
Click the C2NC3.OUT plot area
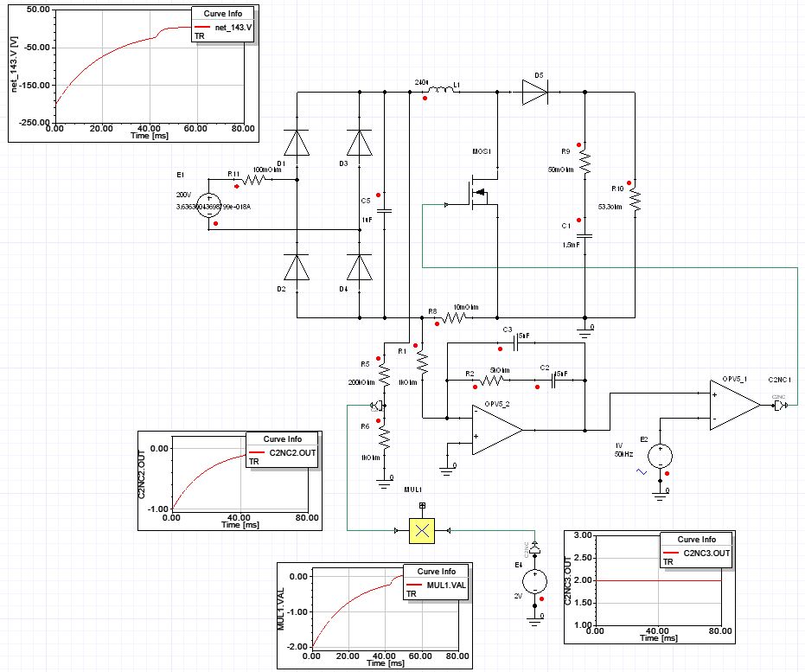click(658, 580)
